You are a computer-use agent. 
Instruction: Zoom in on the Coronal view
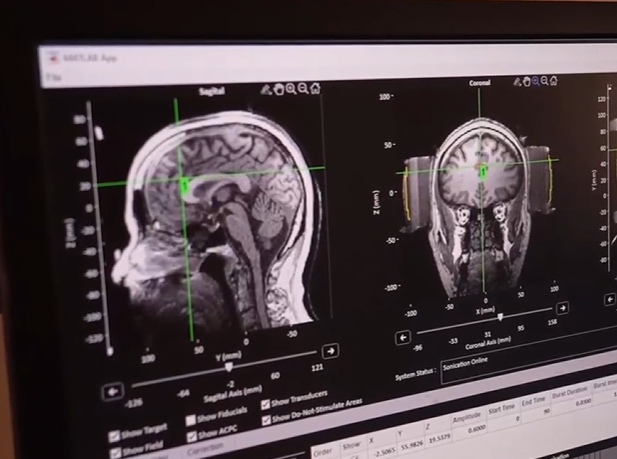pos(536,81)
